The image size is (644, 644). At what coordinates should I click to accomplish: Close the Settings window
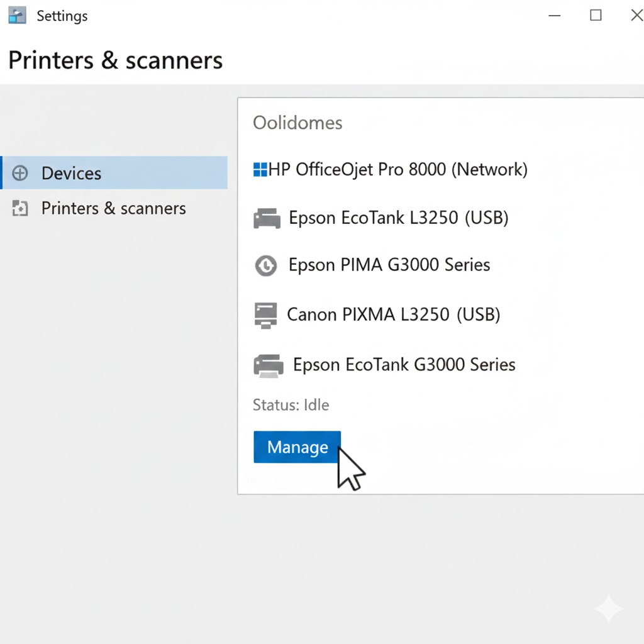coord(636,16)
